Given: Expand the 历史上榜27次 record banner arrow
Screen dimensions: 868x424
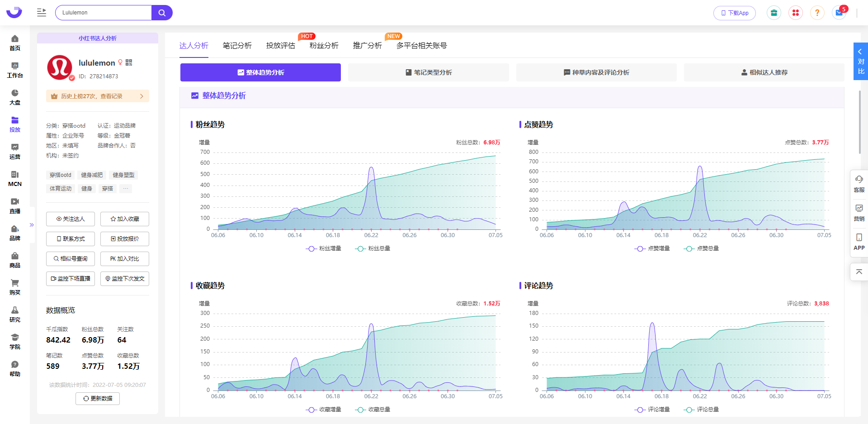Looking at the screenshot, I should coord(142,96).
